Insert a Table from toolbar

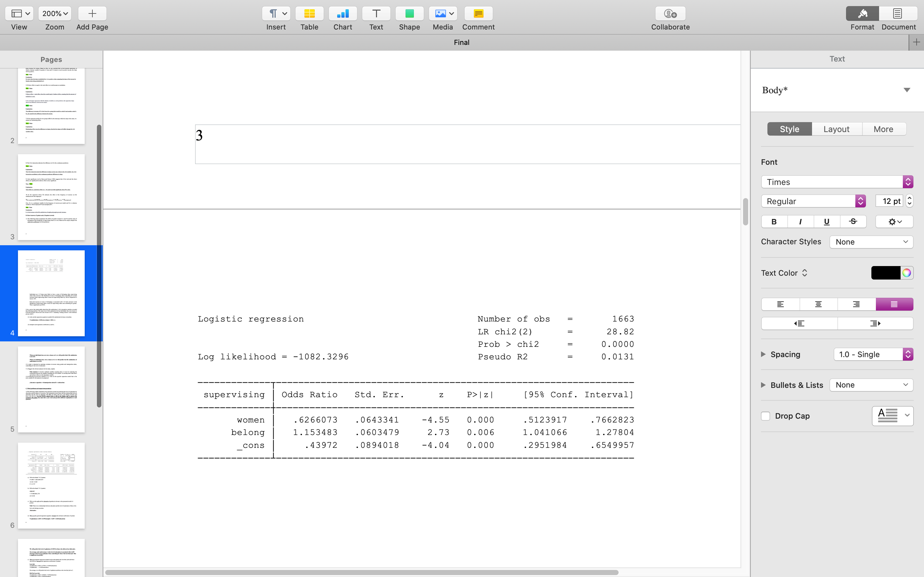click(x=309, y=14)
